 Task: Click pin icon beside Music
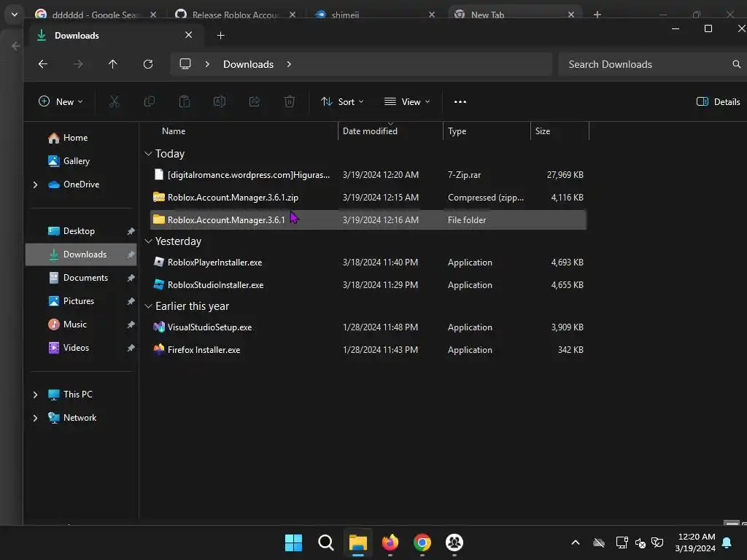pos(131,324)
